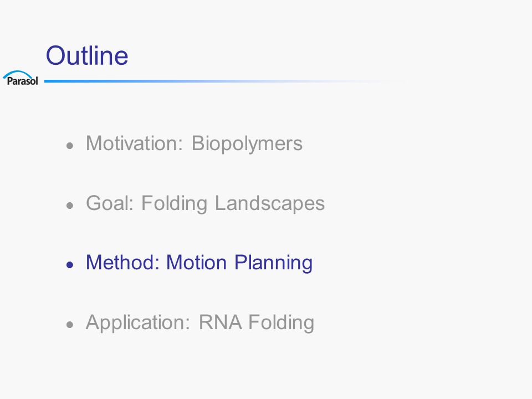
Task: Click the highlighted word Planning
Action: pos(273,263)
